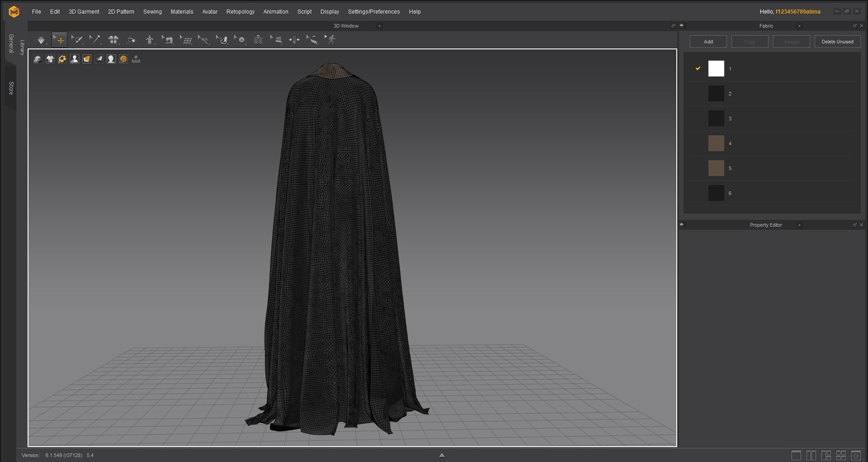Toggle Show Garment shirt icon
The height and width of the screenshot is (462, 868).
(50, 59)
